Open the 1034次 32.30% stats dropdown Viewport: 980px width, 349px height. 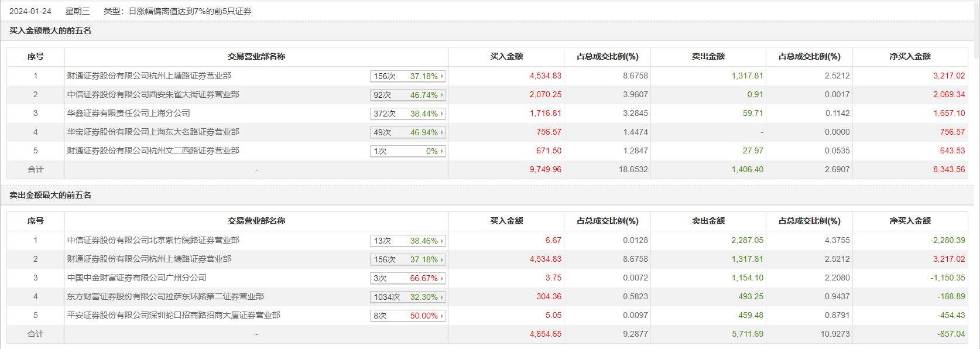(407, 297)
